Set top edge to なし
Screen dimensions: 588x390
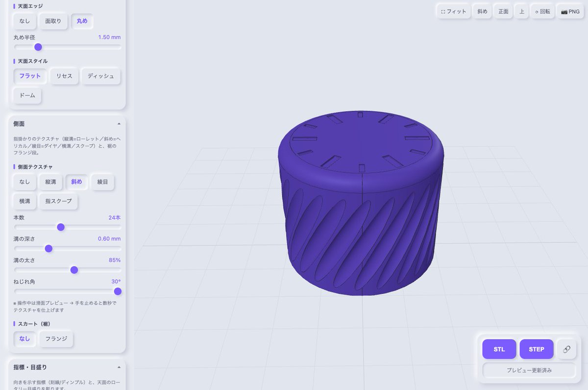(24, 21)
